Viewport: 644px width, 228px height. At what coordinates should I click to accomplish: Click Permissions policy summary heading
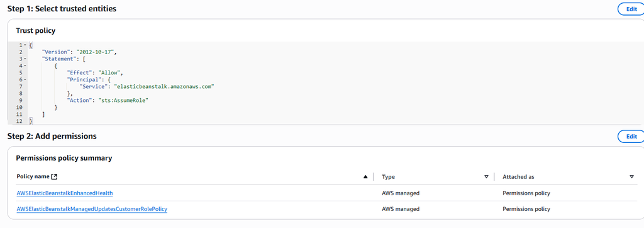(x=64, y=158)
